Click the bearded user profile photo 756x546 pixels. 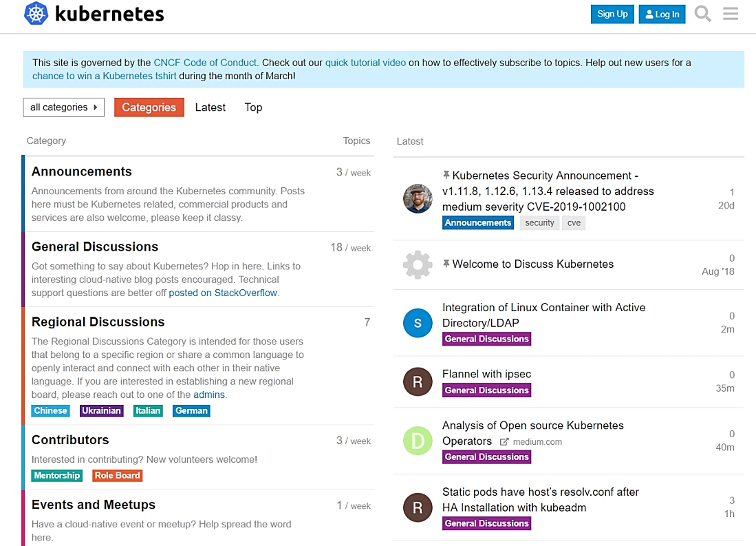(418, 199)
